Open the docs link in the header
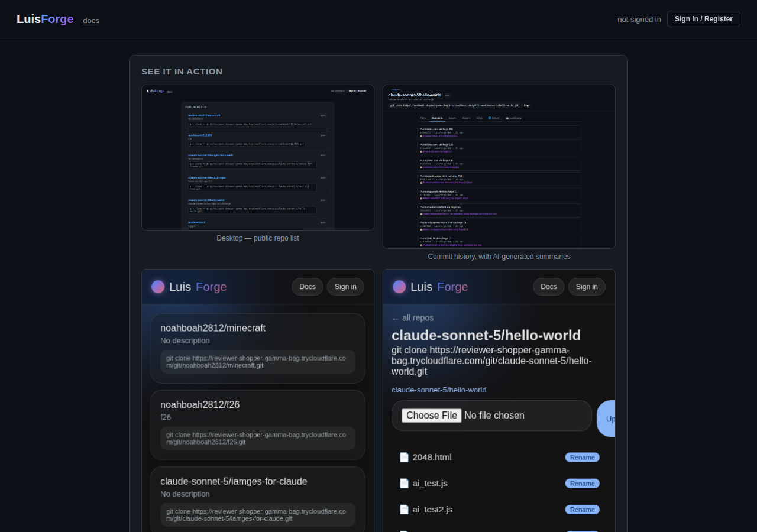The width and height of the screenshot is (757, 532). coord(91,20)
